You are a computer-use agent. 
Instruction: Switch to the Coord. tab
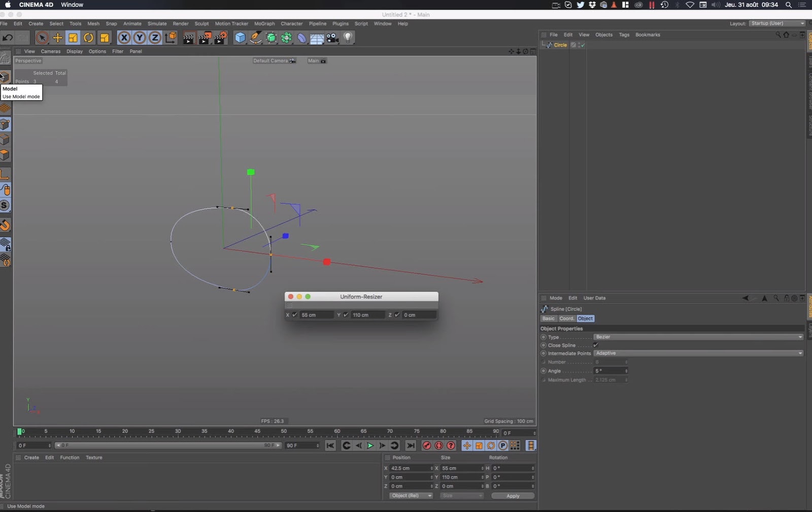(566, 319)
